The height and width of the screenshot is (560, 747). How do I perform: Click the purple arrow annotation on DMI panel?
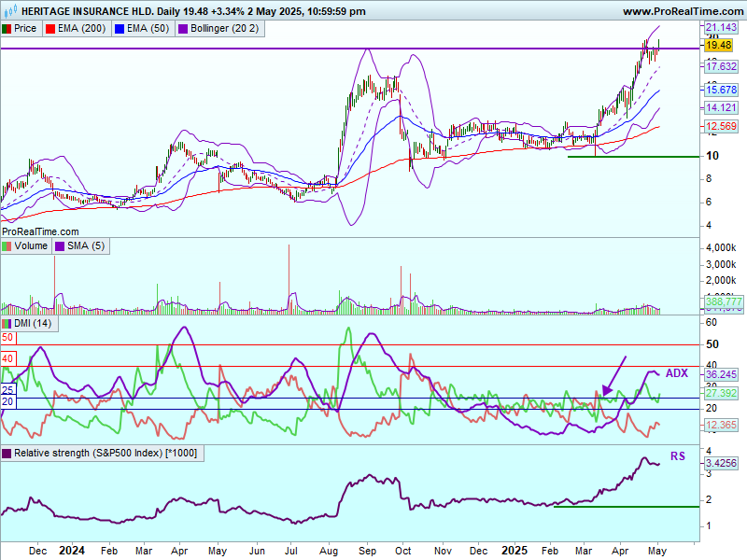(x=613, y=375)
